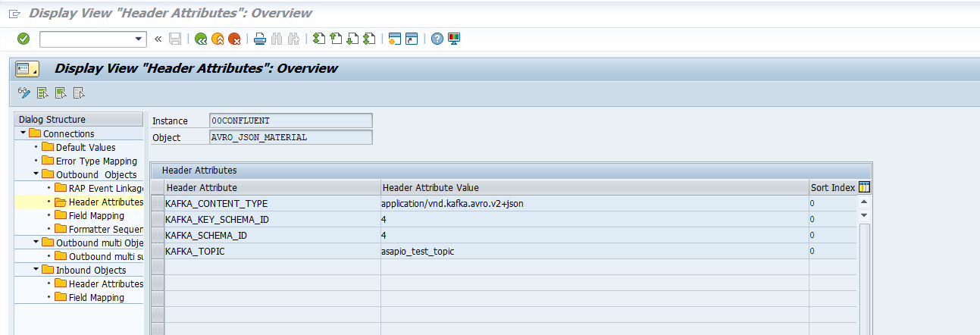Click the KAFKA_CONTENT_TYPE cell

point(272,203)
